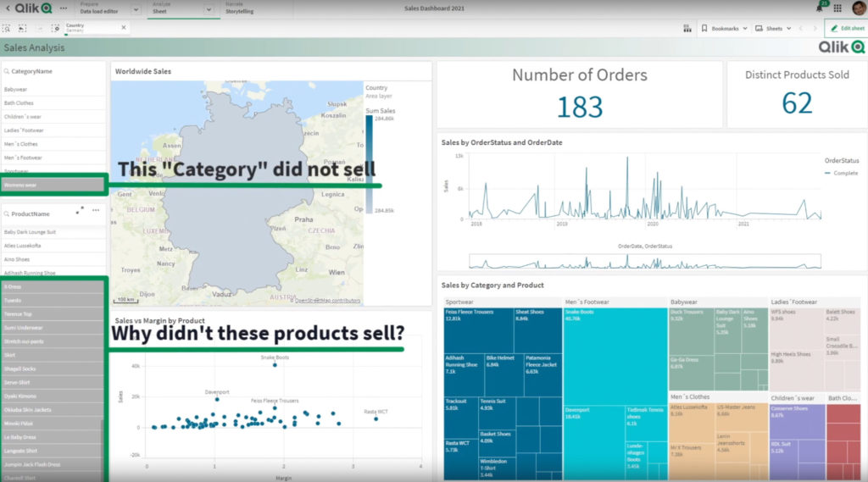Click the Sum Sales color legend bar
This screenshot has width=868, height=482.
tap(370, 163)
